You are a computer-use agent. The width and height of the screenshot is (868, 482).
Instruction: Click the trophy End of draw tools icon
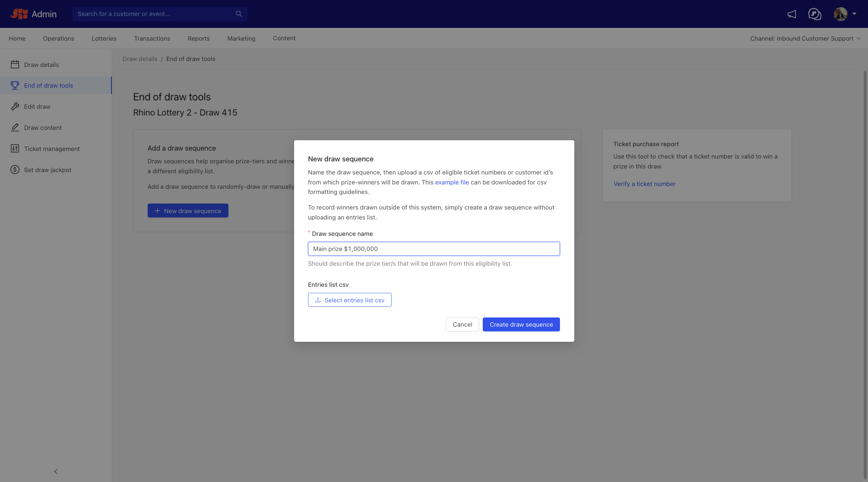tap(15, 85)
